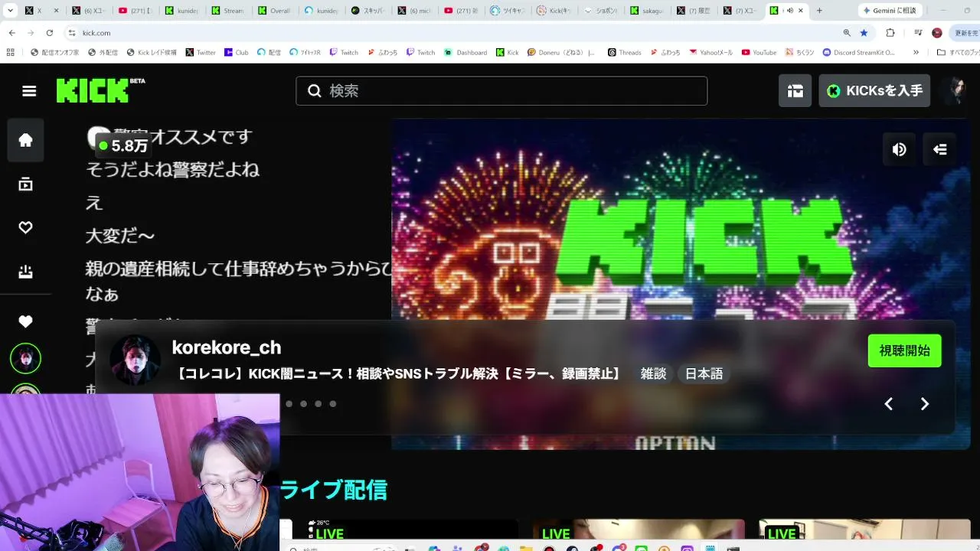Go to Kick home via sidebar icon

pos(25,140)
